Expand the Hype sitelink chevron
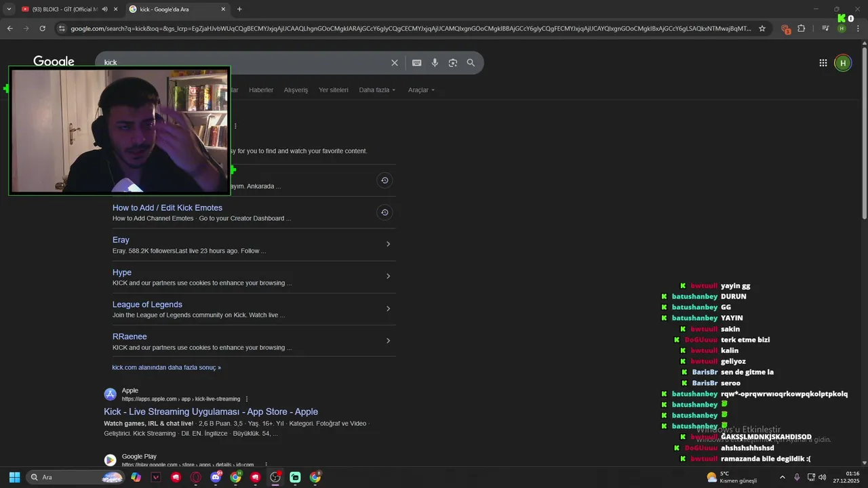 pyautogui.click(x=388, y=276)
